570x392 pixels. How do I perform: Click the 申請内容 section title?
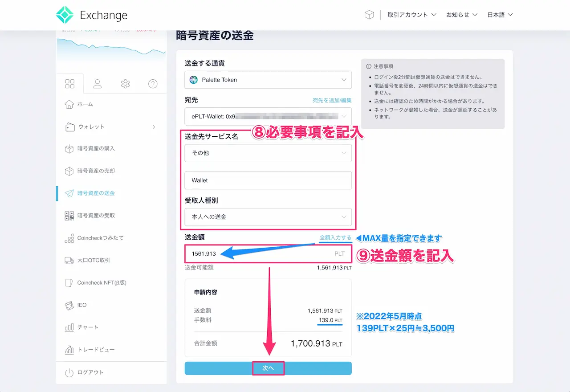(x=206, y=293)
